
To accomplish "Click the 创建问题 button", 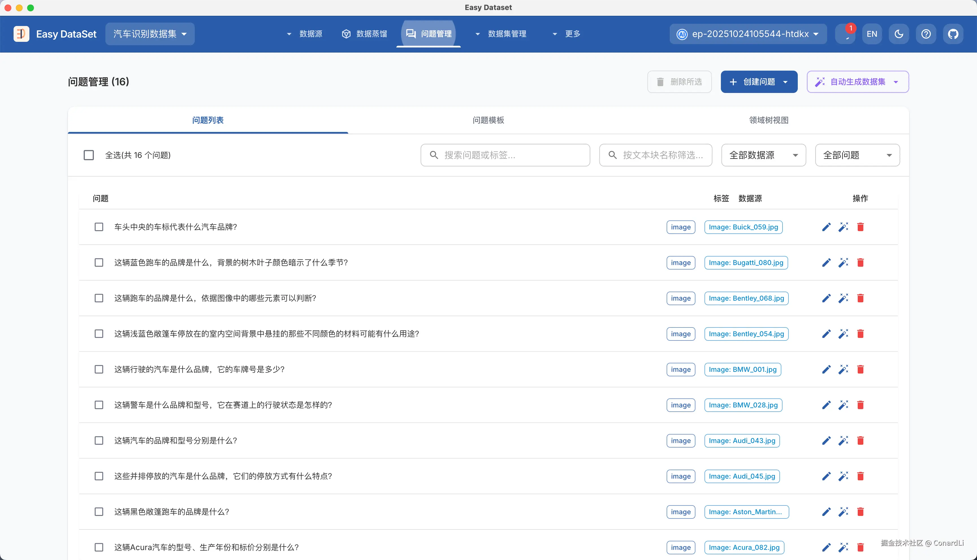I will (758, 82).
